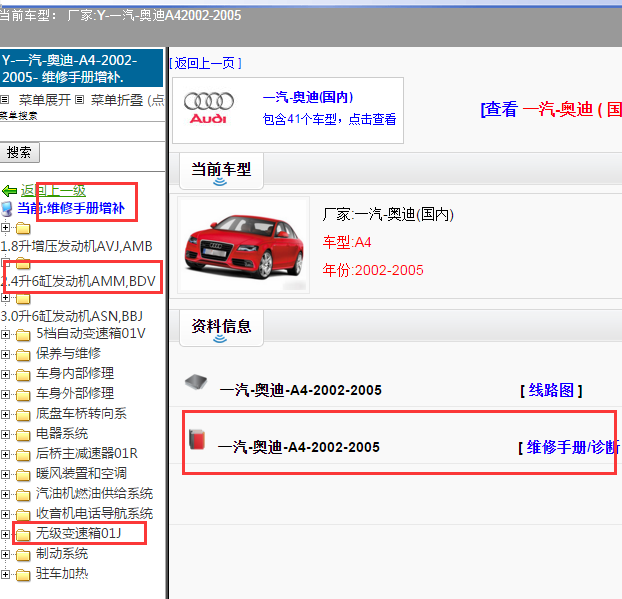This screenshot has width=622, height=599.
Task: Click the 查看 一汽-奥迪 link
Action: 551,109
